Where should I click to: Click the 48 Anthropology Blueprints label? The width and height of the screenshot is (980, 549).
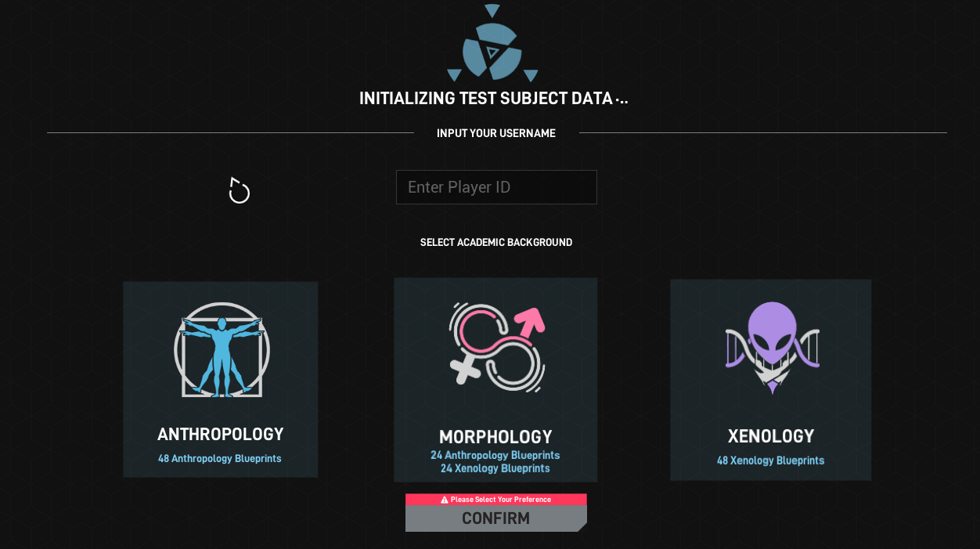(220, 458)
